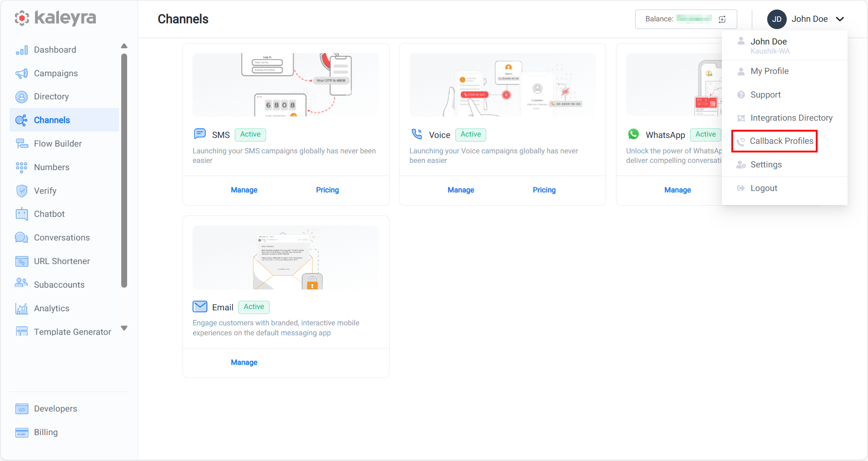Open Pricing for the SMS channel
868x461 pixels.
(327, 190)
